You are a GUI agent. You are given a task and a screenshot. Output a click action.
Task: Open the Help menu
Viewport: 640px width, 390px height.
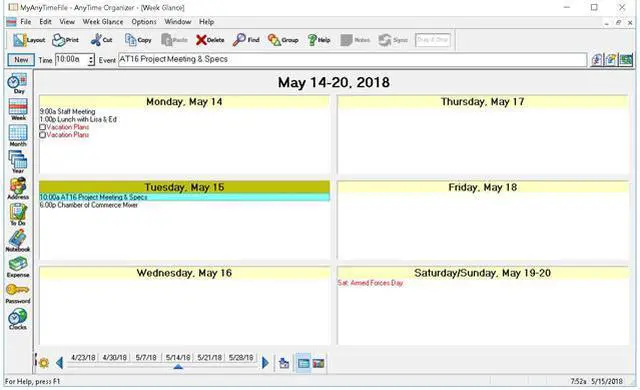[x=207, y=22]
